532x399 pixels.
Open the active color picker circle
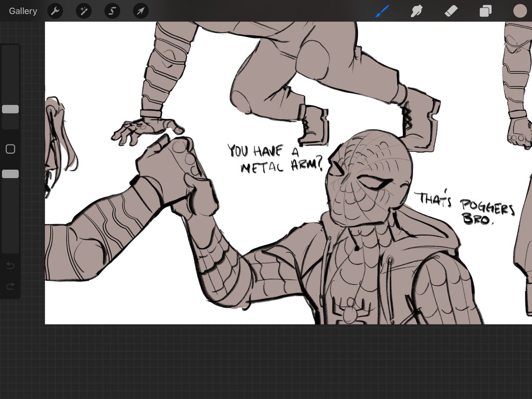520,11
